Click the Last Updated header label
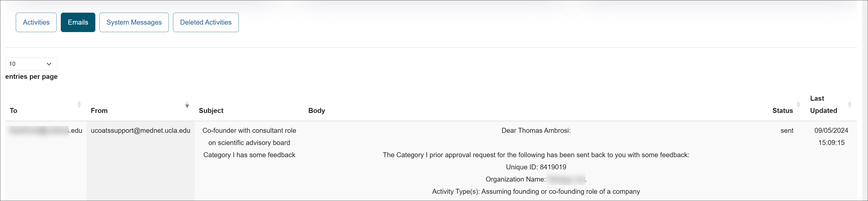The width and height of the screenshot is (868, 201). (823, 105)
